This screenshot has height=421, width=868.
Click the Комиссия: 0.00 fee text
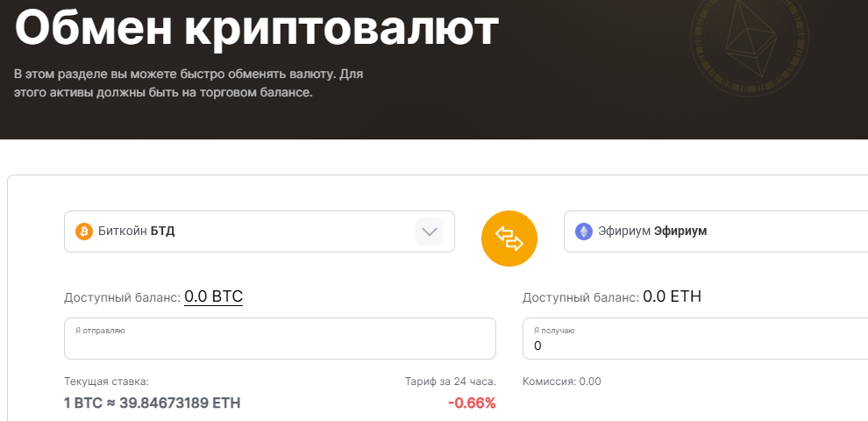tap(562, 382)
